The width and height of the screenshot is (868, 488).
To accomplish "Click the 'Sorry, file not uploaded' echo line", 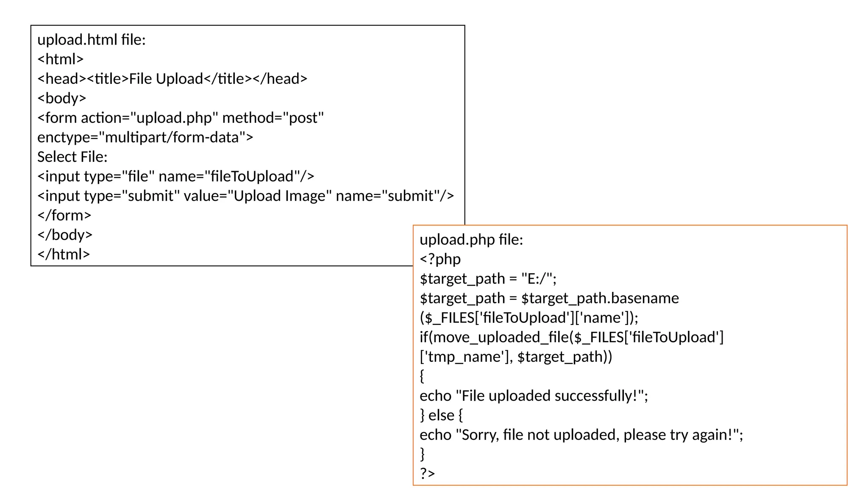I will pyautogui.click(x=581, y=435).
